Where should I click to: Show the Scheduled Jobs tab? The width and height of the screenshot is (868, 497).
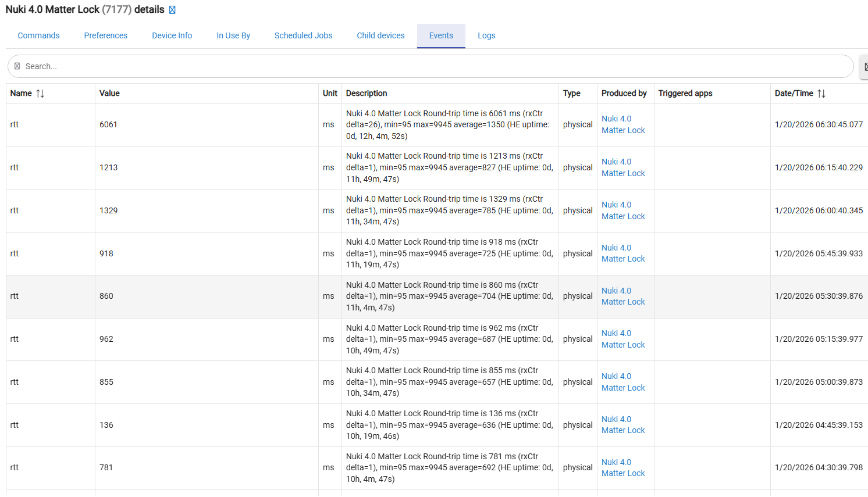click(x=303, y=35)
